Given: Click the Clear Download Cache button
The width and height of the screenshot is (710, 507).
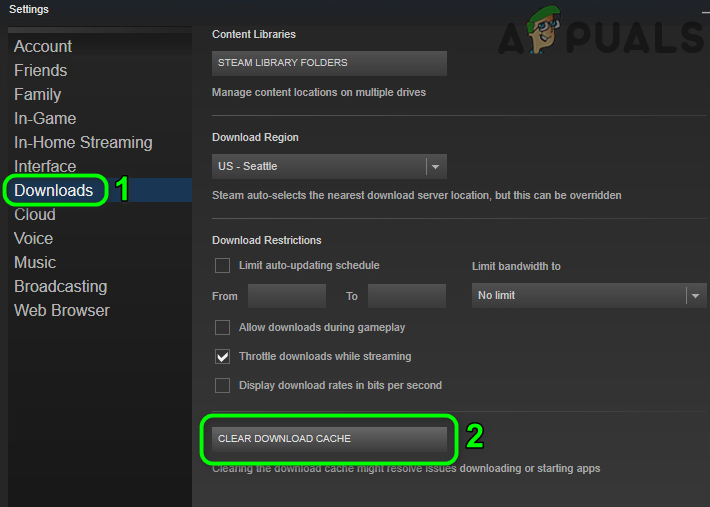Looking at the screenshot, I should pyautogui.click(x=329, y=439).
